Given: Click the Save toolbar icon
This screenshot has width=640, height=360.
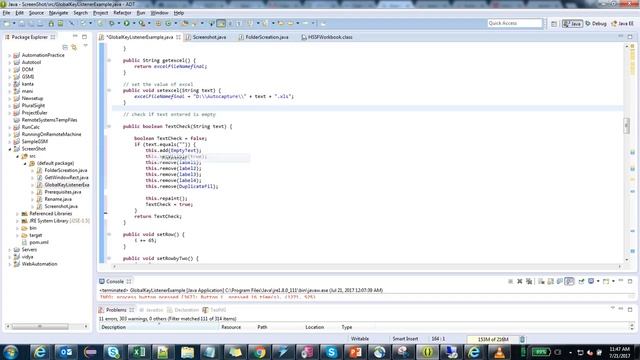Looking at the screenshot, I should pos(22,23).
